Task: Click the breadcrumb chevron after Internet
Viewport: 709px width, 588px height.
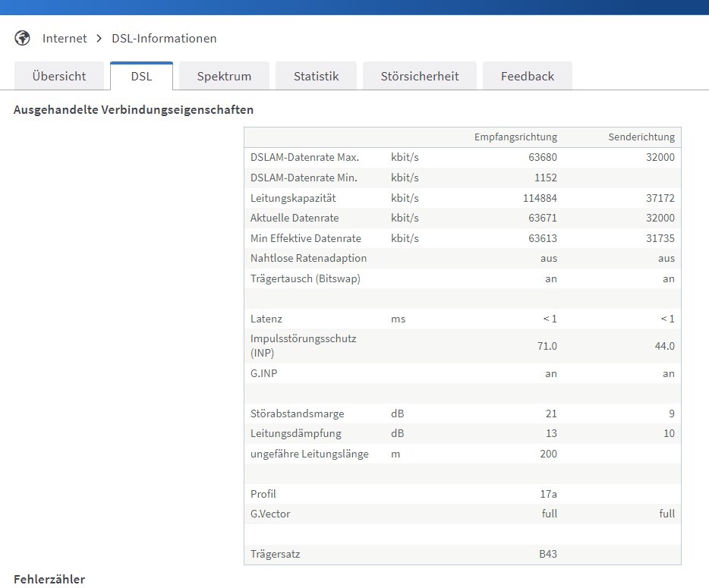Action: (99, 38)
